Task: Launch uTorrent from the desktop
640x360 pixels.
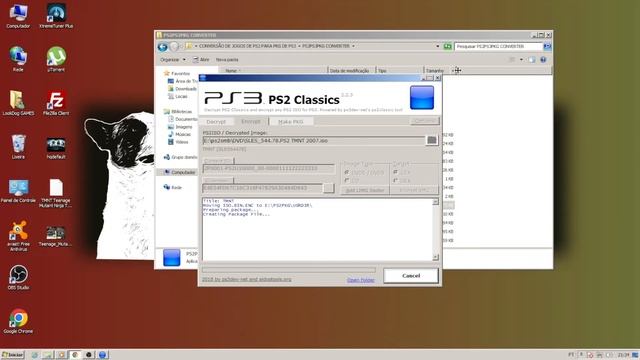Action: coord(56,60)
